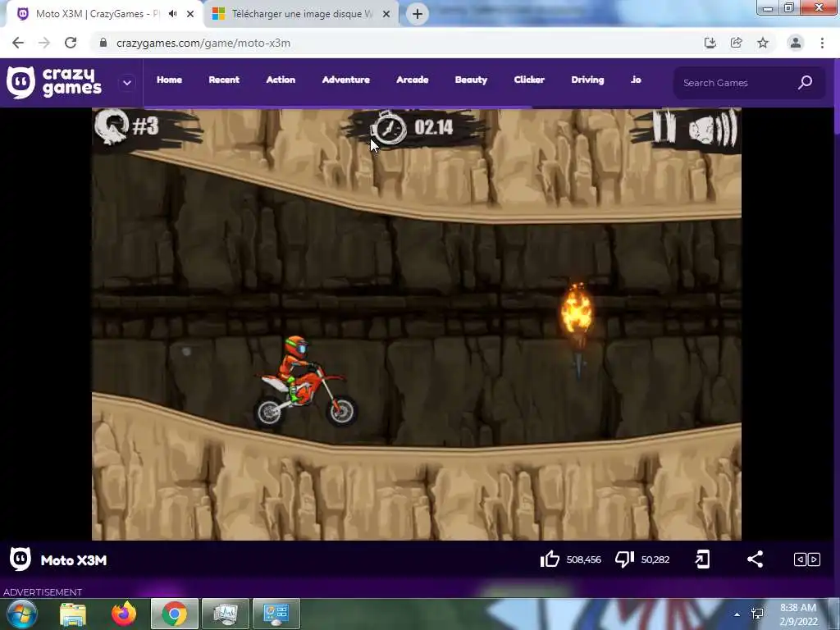
Task: Launch Firefox from the taskbar
Action: [x=124, y=614]
